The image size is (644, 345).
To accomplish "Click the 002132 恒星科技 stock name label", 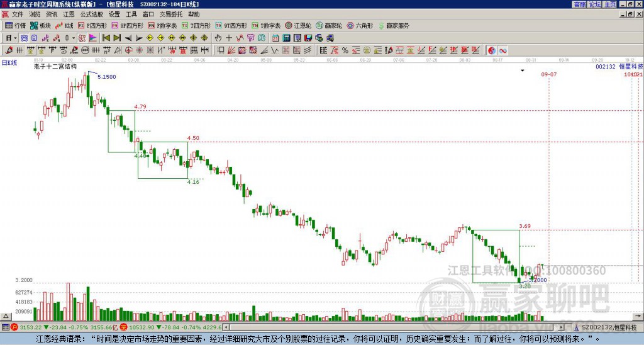I will coord(619,66).
